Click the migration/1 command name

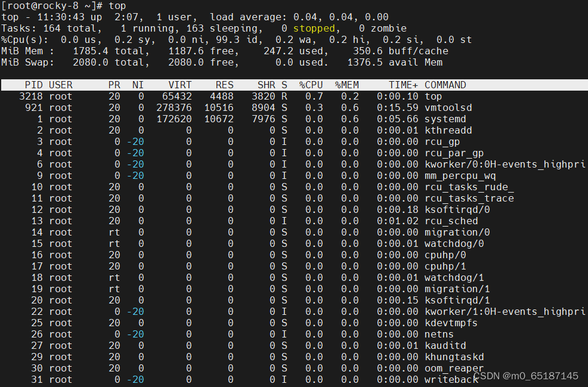[x=457, y=289]
